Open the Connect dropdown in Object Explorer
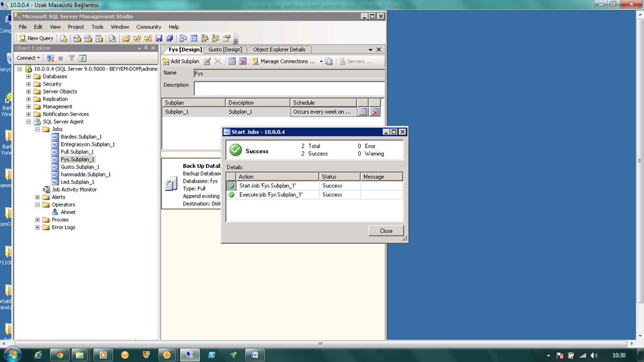 (28, 58)
